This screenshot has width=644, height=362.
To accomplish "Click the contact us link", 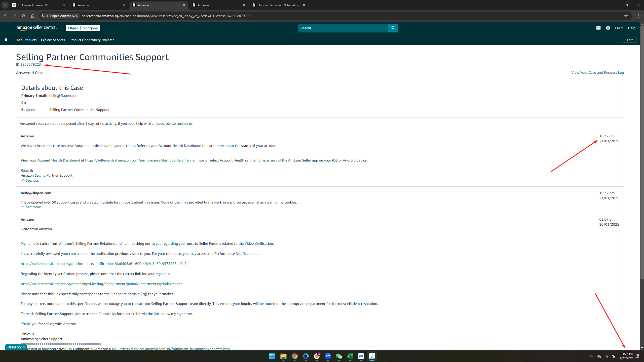I will click(x=184, y=124).
